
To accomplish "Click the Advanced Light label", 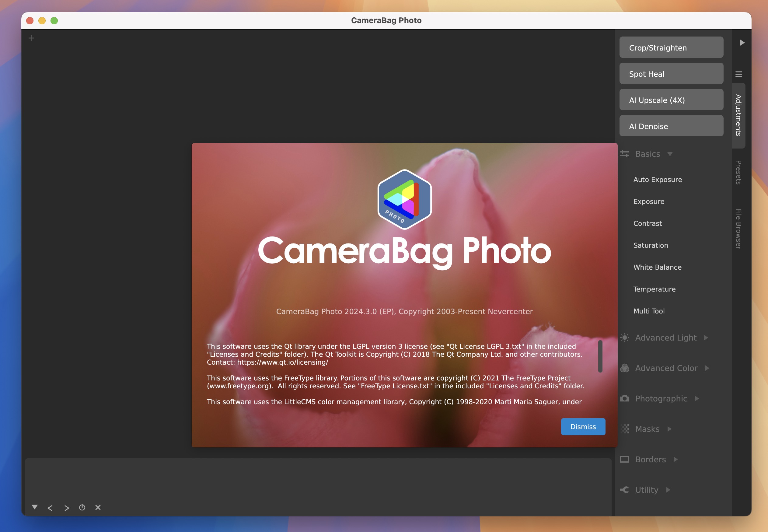I will point(666,338).
